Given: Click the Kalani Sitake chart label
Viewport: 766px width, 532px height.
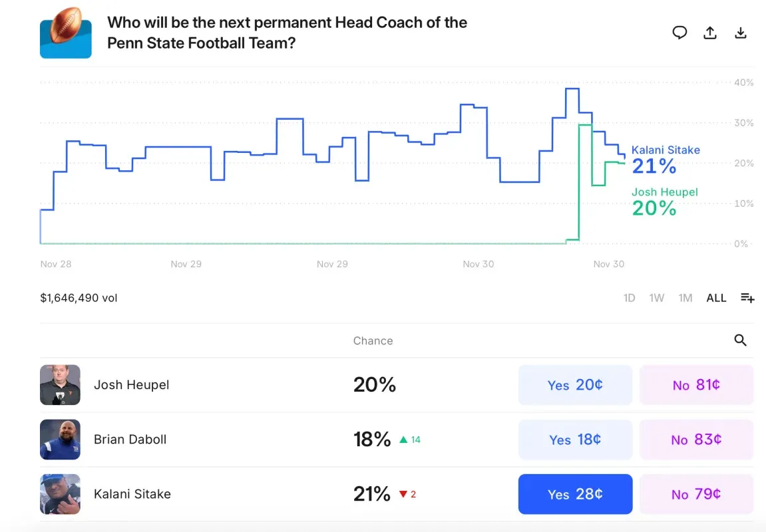Looking at the screenshot, I should click(666, 150).
